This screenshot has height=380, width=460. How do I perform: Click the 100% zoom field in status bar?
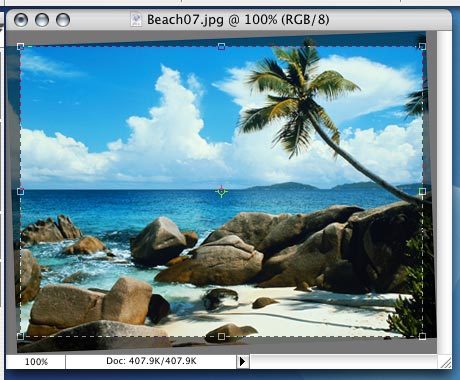coord(36,362)
